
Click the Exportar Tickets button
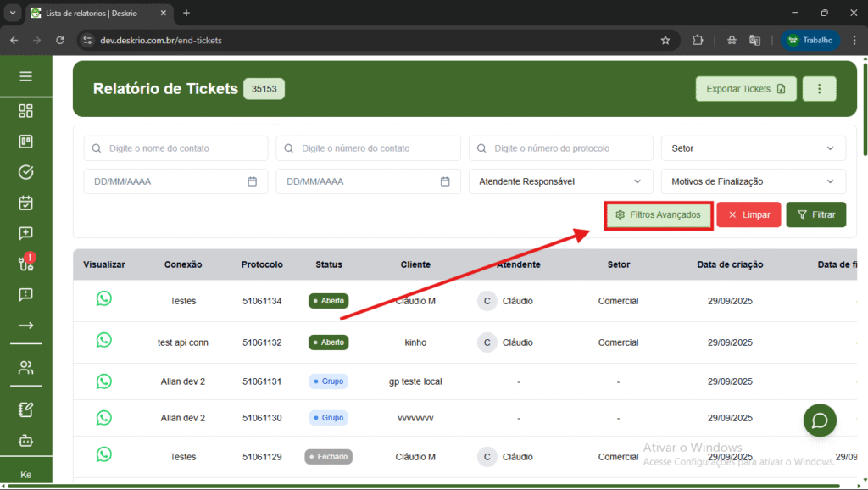click(746, 89)
